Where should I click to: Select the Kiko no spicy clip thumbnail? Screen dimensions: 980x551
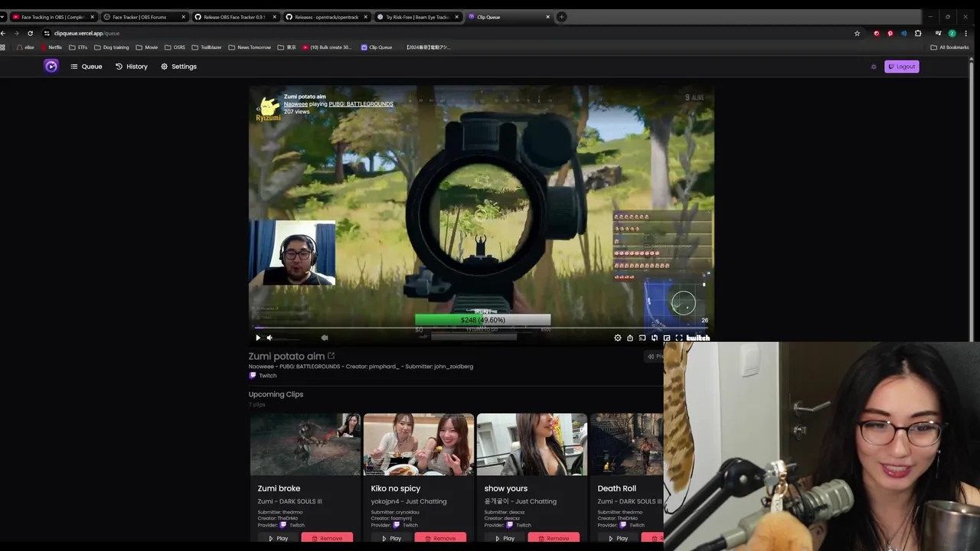pos(419,445)
